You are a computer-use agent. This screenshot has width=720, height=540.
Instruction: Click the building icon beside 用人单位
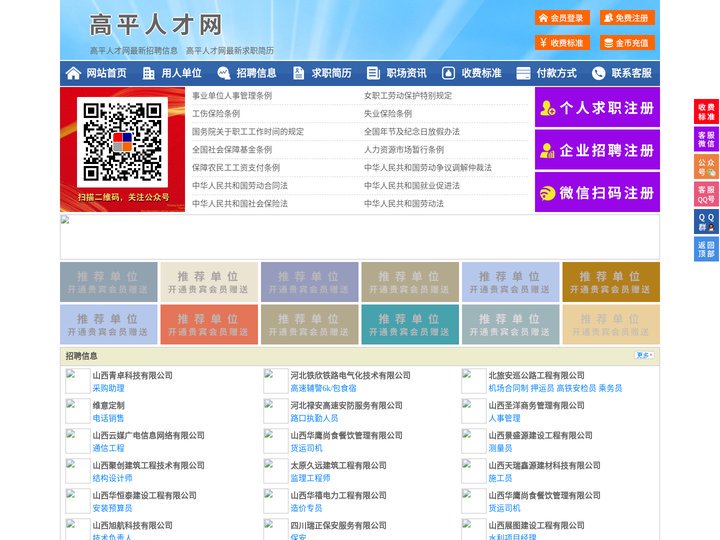pos(148,73)
